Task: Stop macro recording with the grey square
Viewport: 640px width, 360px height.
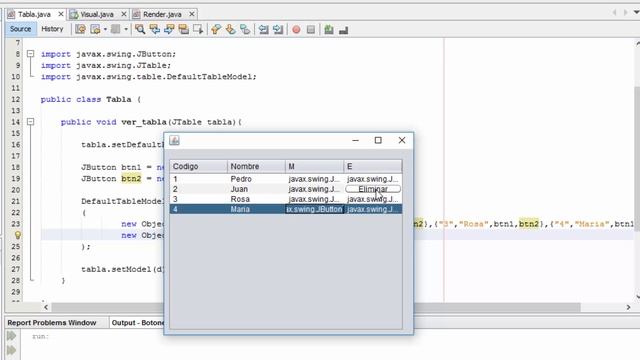Action: 311,29
